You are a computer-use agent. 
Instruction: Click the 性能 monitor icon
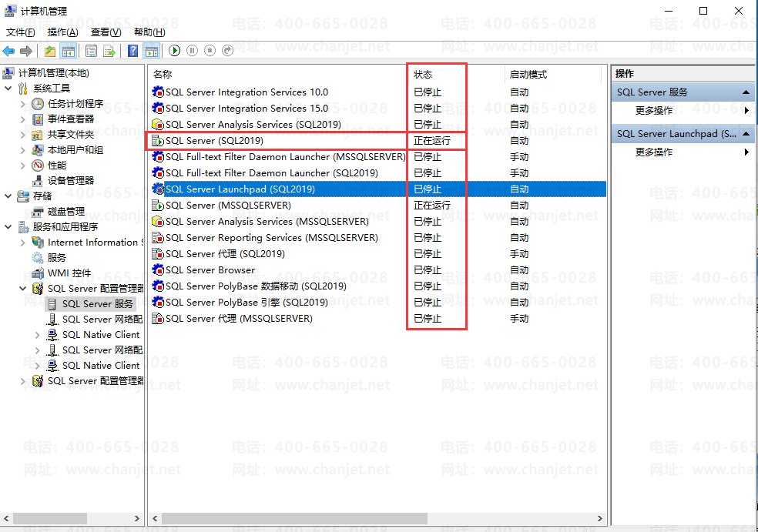38,166
